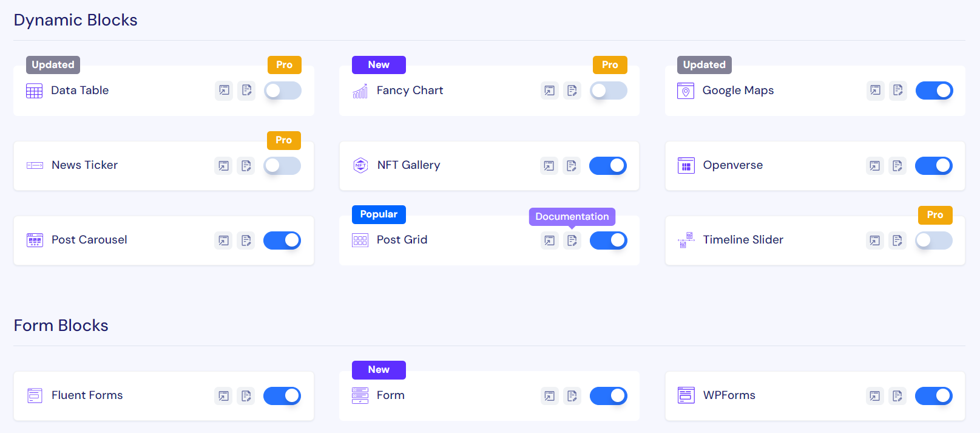The image size is (980, 433).
Task: Open Fluent Forms documentation icon
Action: [x=246, y=396]
